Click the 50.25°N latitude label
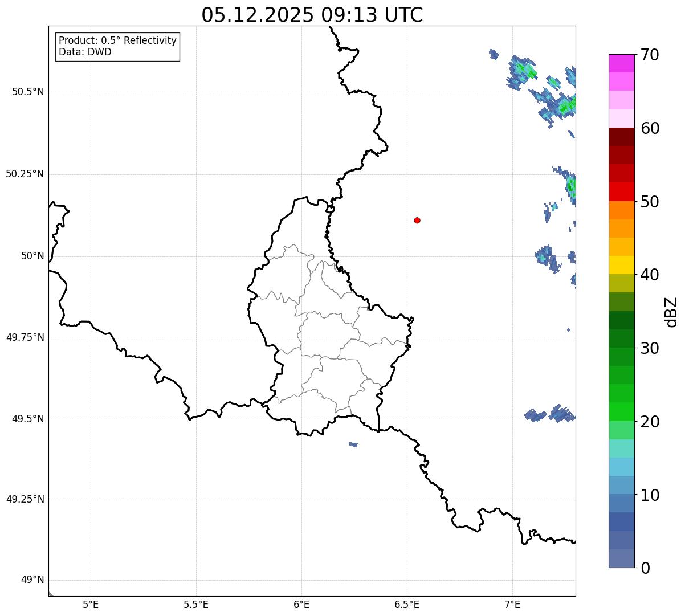685x616 pixels. click(x=25, y=174)
